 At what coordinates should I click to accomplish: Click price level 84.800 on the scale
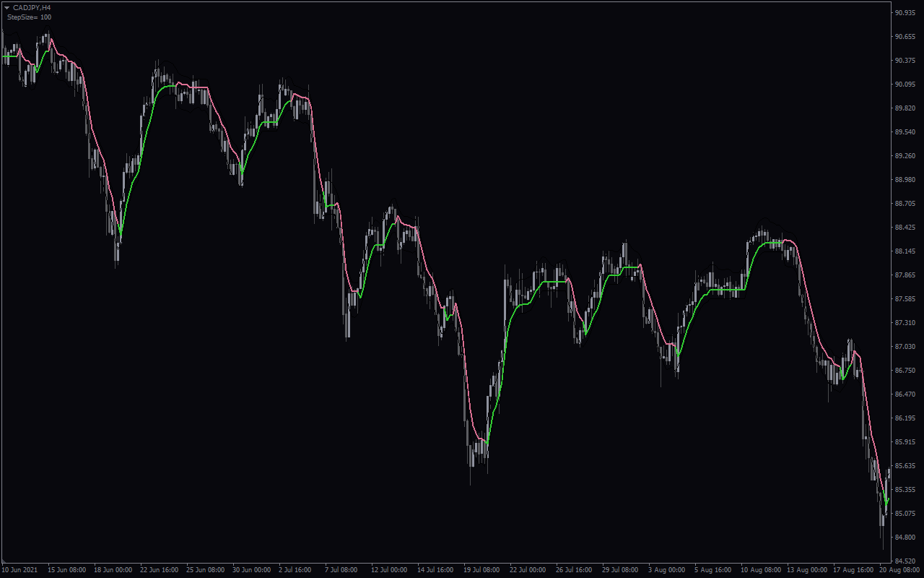coord(905,538)
